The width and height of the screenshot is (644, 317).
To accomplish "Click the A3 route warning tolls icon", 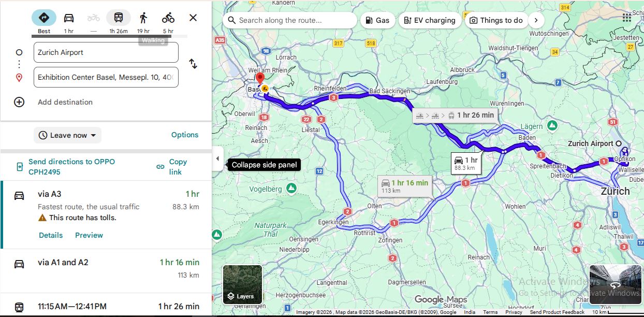I will coord(42,218).
